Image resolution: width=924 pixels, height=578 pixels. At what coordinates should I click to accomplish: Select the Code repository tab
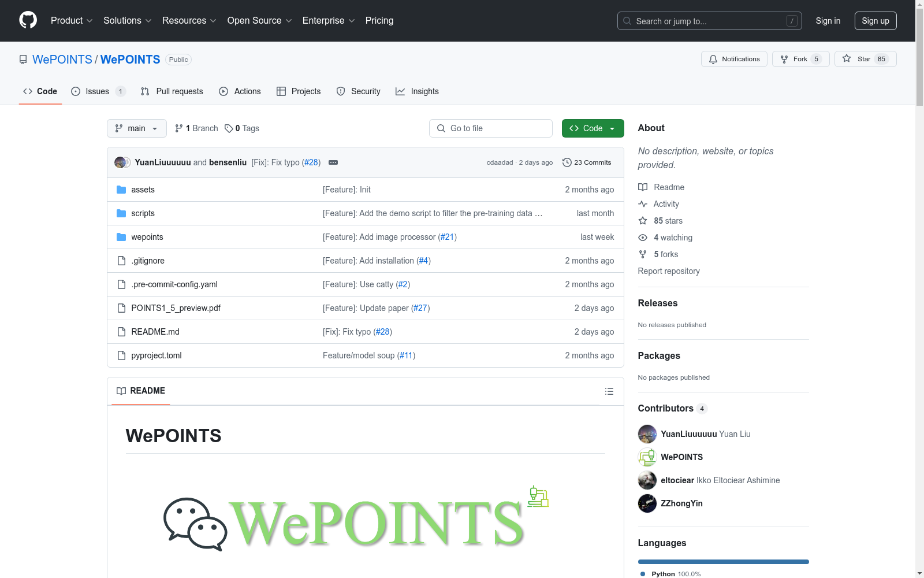40,91
